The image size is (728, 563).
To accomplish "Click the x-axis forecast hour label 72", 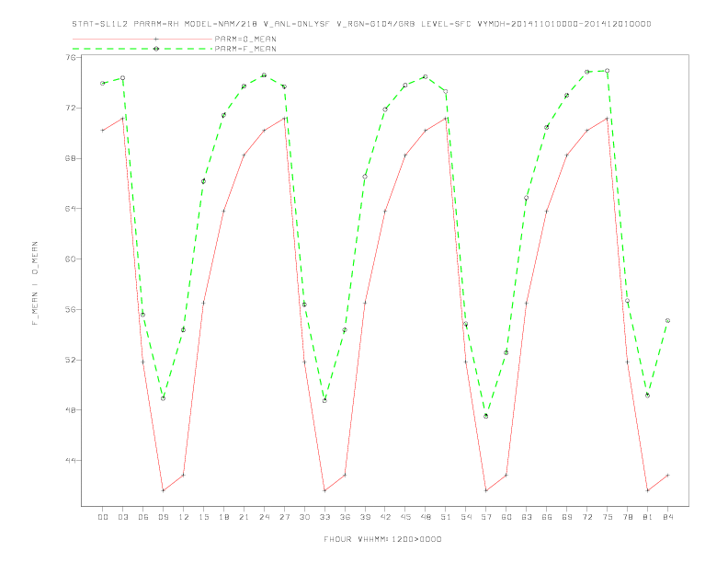I will [586, 517].
